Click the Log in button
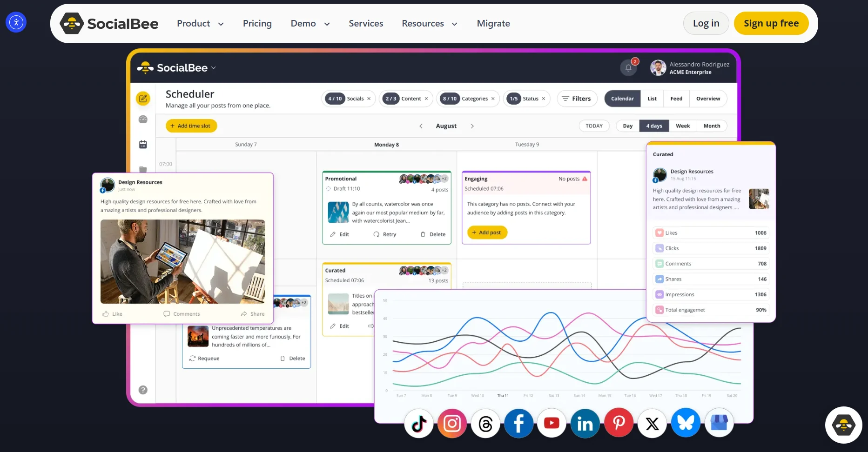 tap(706, 23)
